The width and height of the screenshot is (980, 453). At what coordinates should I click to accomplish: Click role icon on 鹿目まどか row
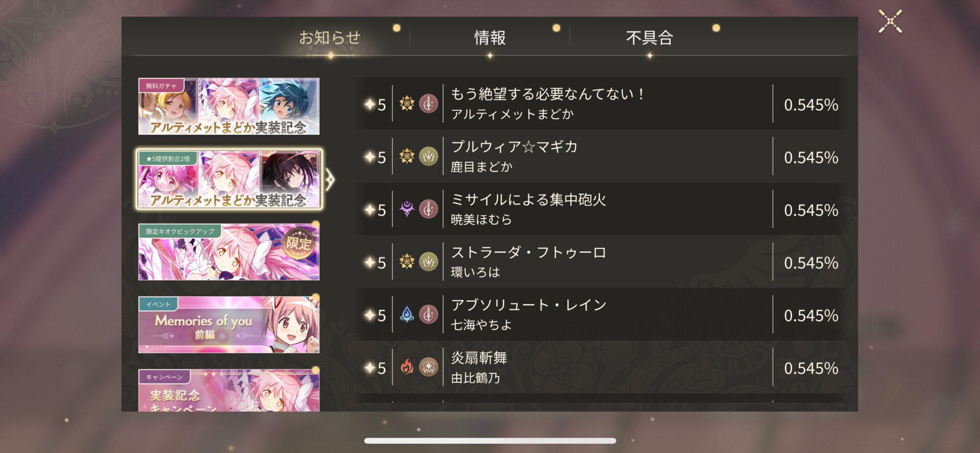click(428, 156)
